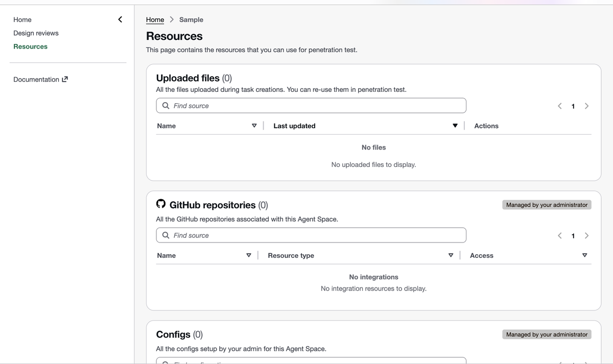Sort Uploaded files by Name

(x=254, y=126)
